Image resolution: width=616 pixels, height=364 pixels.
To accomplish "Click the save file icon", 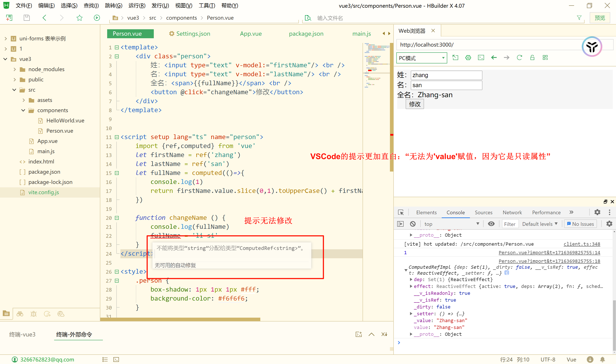I will (x=27, y=18).
